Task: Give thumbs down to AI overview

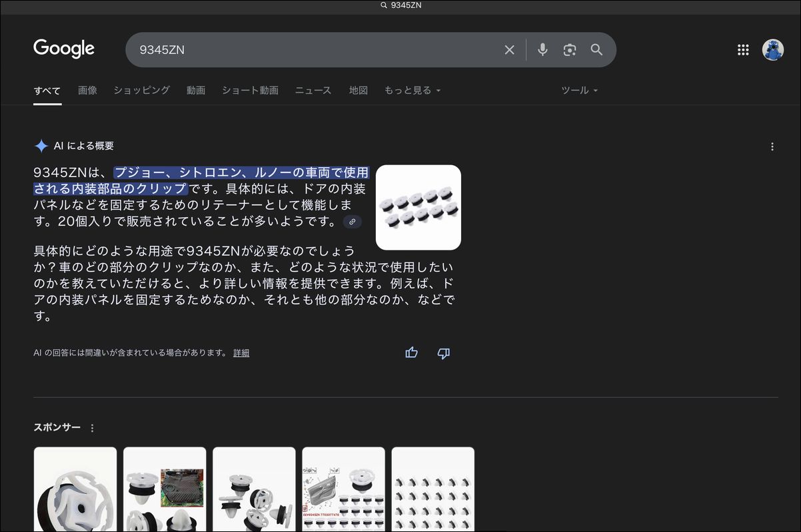Action: pos(444,353)
